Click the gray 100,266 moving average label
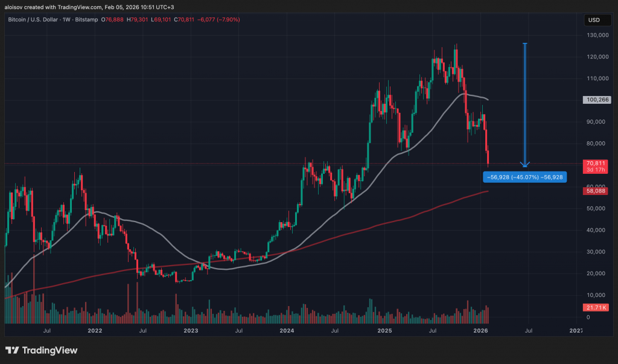 pos(595,100)
